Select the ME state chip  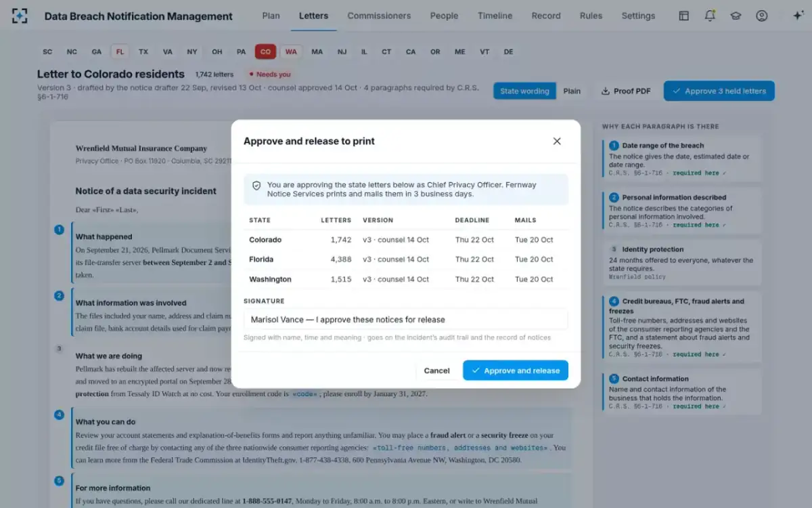pos(460,51)
